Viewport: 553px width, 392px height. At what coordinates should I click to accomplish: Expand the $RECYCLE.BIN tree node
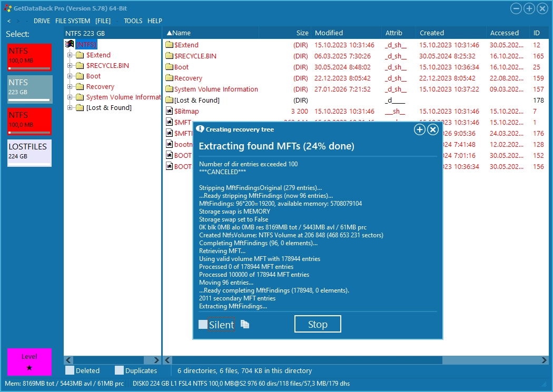[x=70, y=66]
